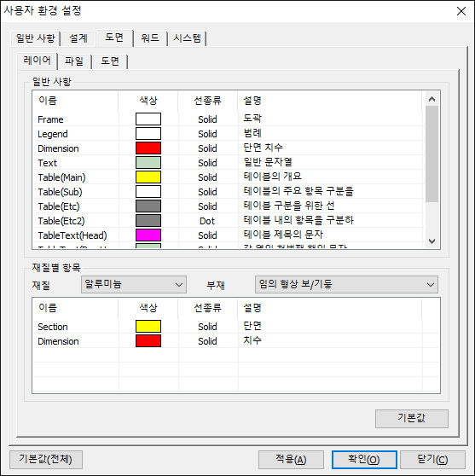Click the magenta TableText(Head) color swatch
The width and height of the screenshot is (475, 476).
148,235
